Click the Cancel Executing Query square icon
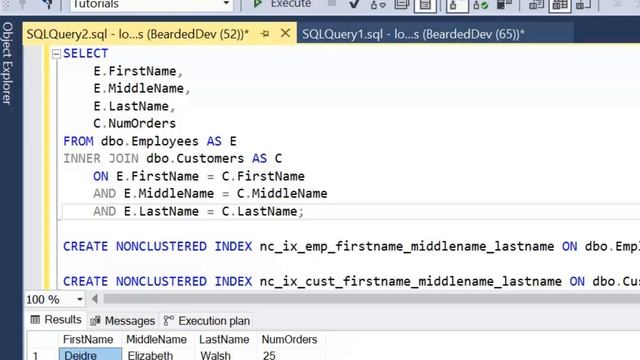 pos(332,3)
